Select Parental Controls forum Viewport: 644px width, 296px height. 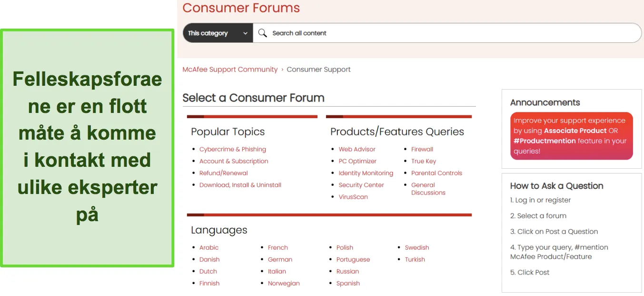[x=436, y=173]
